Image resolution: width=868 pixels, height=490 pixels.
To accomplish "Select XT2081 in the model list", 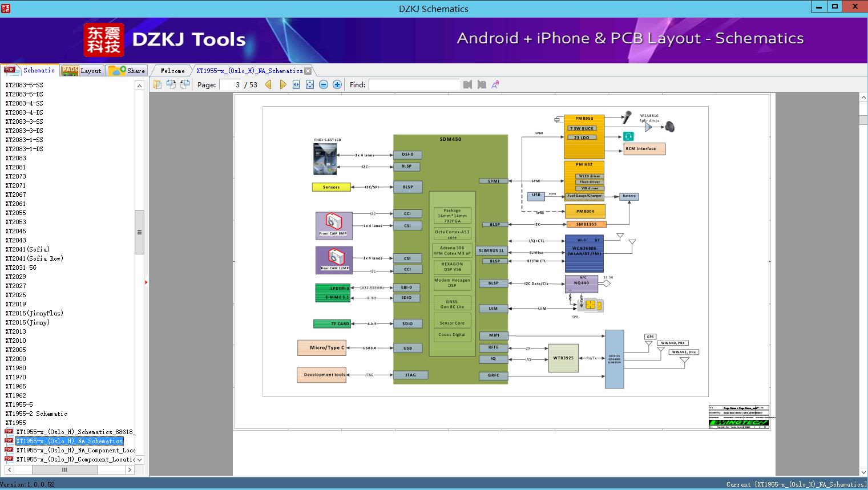I will click(x=15, y=167).
